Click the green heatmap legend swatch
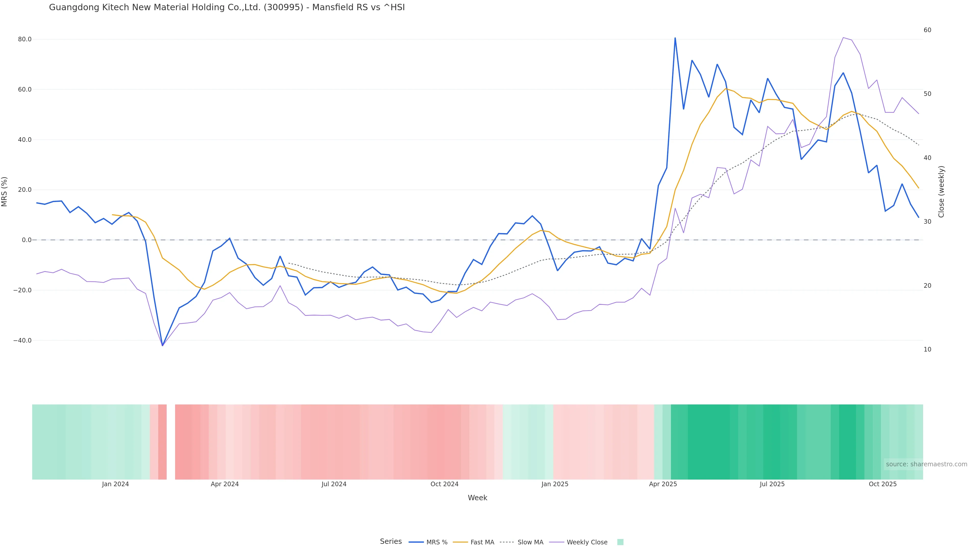980x551 pixels. point(620,542)
